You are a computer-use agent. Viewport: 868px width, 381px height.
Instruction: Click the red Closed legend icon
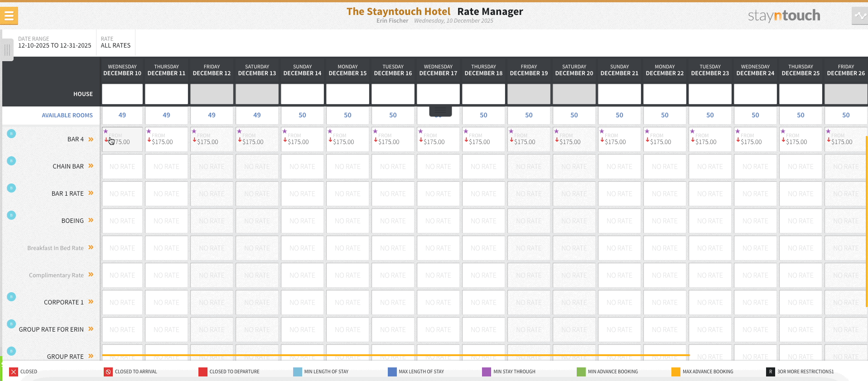pyautogui.click(x=14, y=372)
